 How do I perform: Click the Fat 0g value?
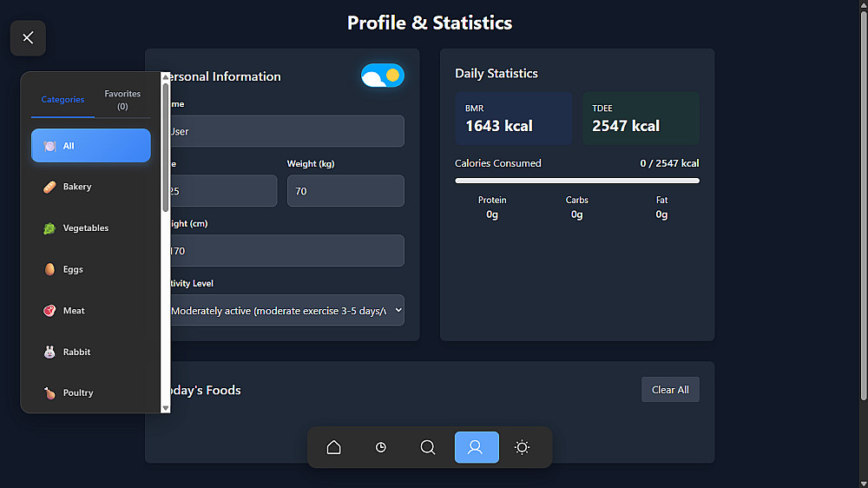coord(661,215)
